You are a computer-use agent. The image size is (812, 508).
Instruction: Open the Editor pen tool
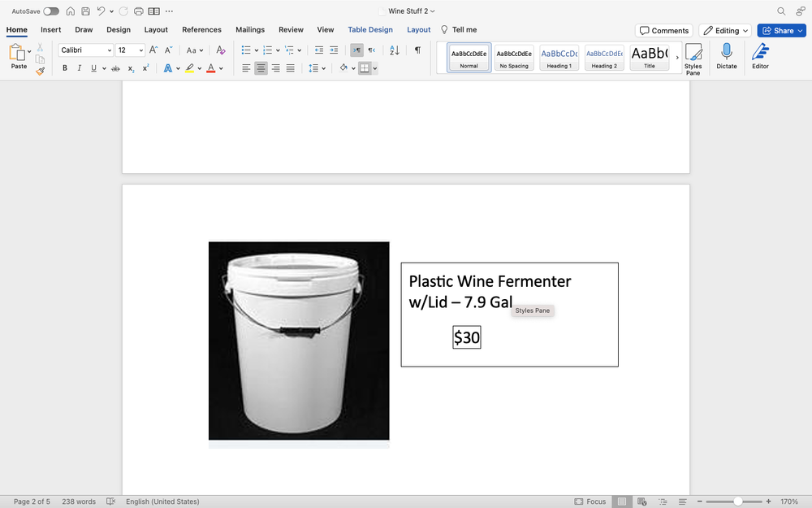coord(760,57)
